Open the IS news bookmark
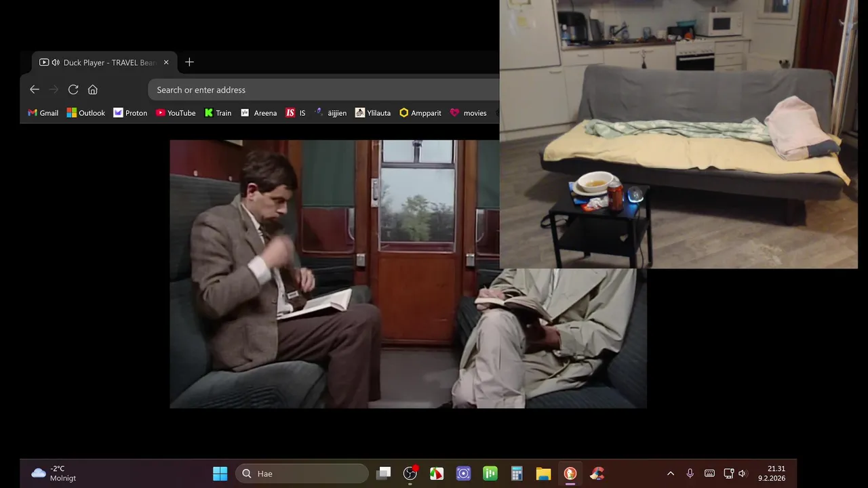The height and width of the screenshot is (488, 868). coord(296,113)
